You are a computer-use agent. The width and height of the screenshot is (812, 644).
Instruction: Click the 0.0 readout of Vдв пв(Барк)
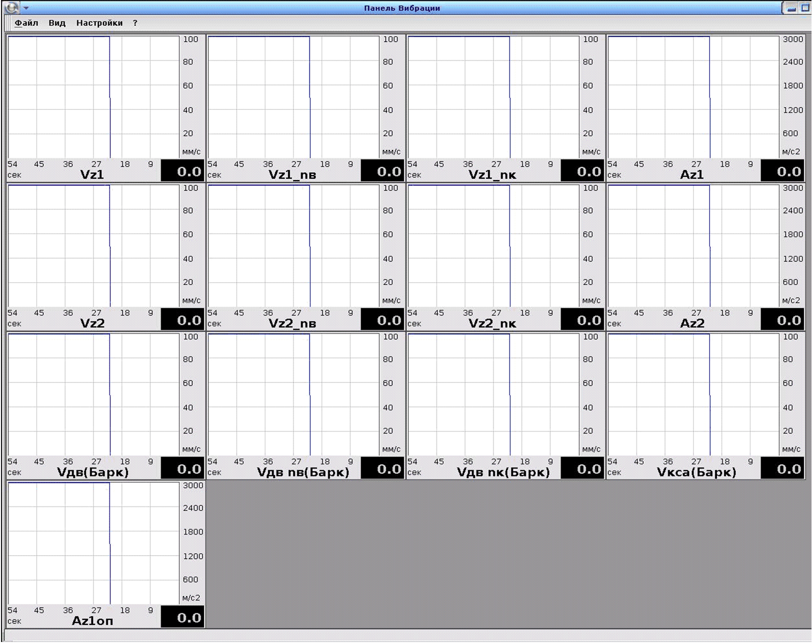click(382, 468)
